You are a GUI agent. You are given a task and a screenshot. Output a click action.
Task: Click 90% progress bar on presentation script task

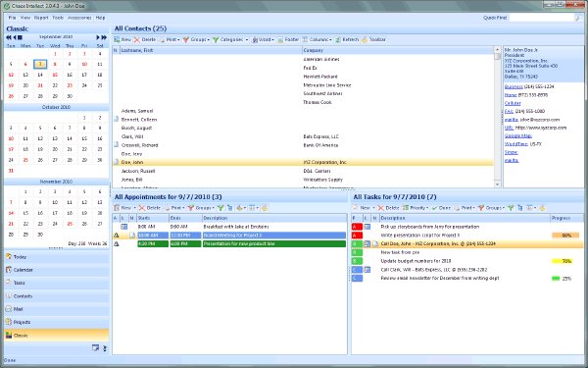[x=565, y=236]
